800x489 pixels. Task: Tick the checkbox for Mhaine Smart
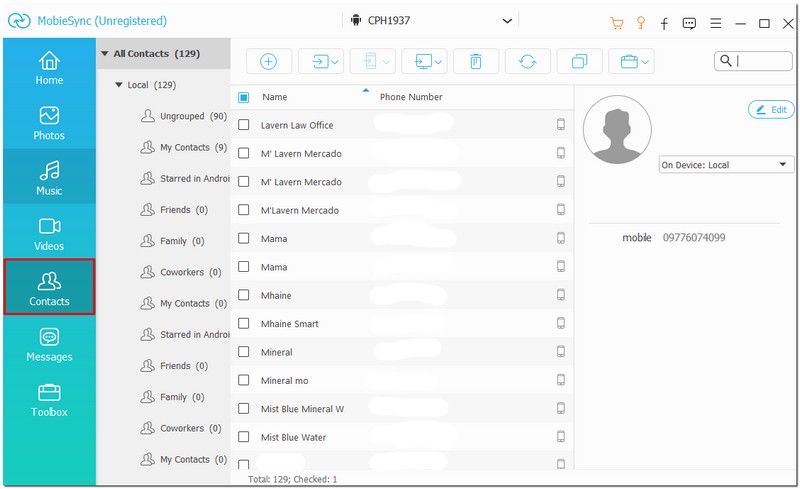(244, 324)
